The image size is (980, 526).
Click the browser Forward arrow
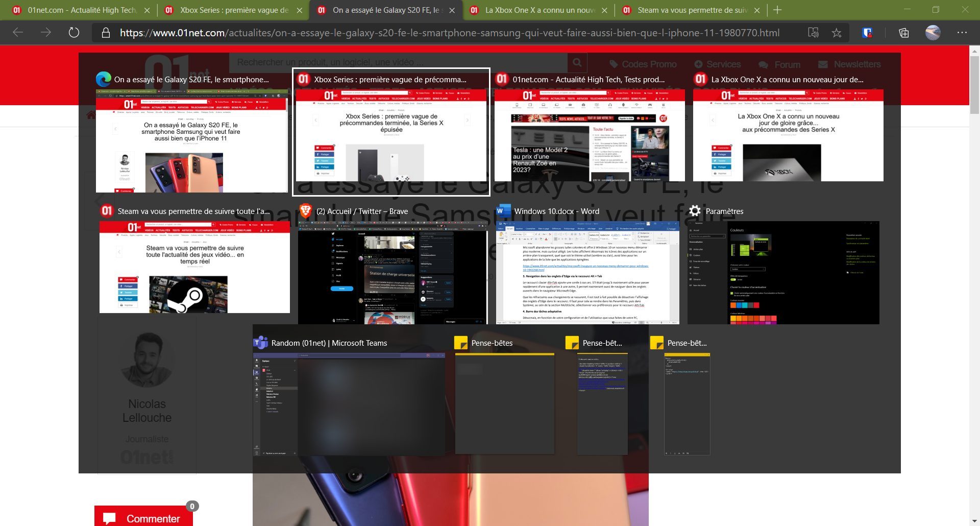click(x=46, y=33)
